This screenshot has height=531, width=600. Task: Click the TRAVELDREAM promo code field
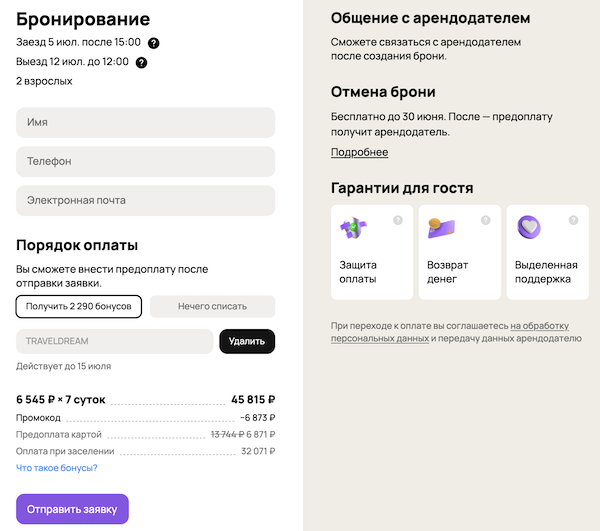[x=114, y=341]
